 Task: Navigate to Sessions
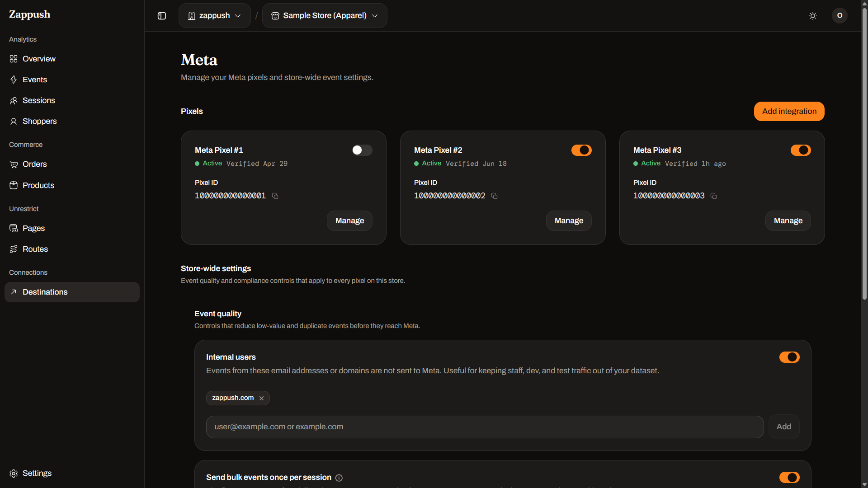click(72, 101)
